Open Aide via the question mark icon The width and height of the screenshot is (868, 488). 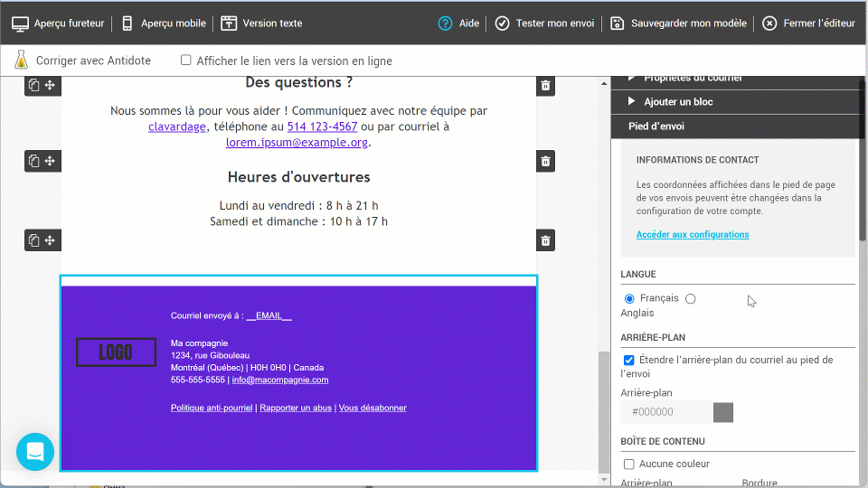point(445,23)
